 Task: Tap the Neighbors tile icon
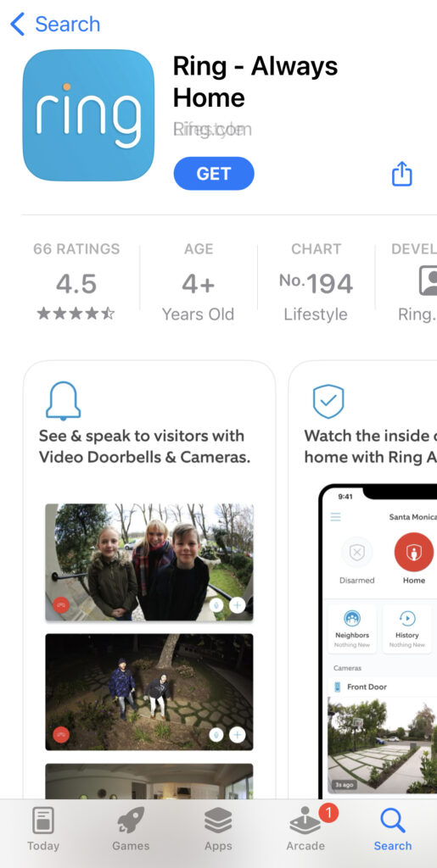click(x=352, y=618)
